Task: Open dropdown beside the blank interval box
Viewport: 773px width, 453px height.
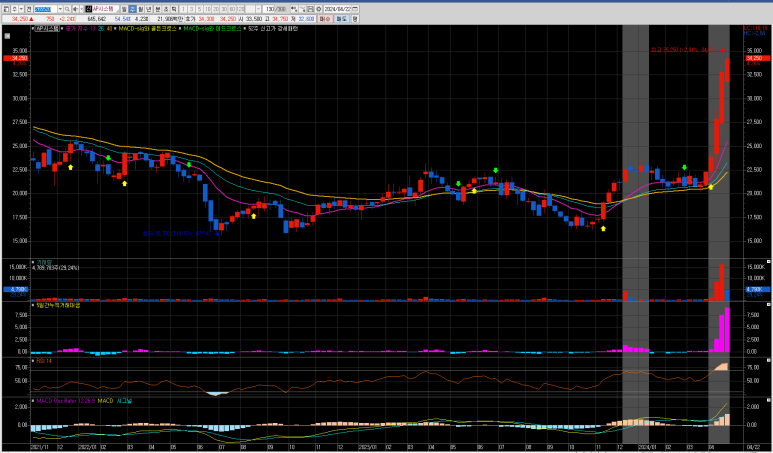Action: (x=258, y=9)
